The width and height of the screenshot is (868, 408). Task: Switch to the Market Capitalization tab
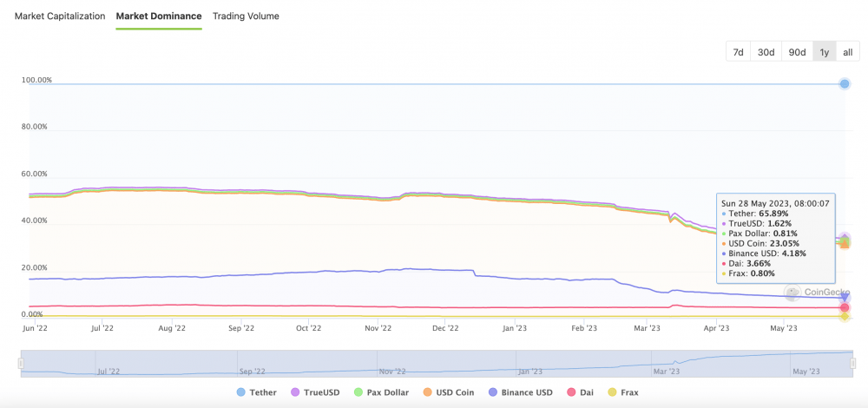[60, 16]
